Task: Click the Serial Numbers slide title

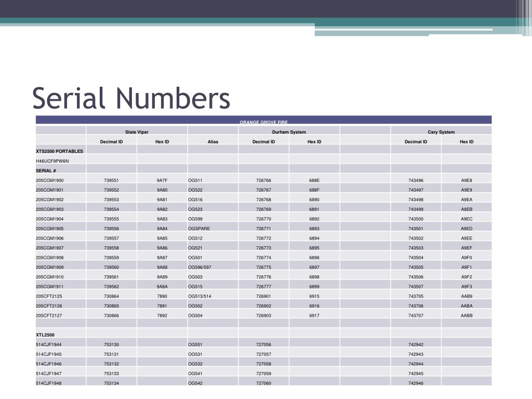Action: pyautogui.click(x=131, y=98)
